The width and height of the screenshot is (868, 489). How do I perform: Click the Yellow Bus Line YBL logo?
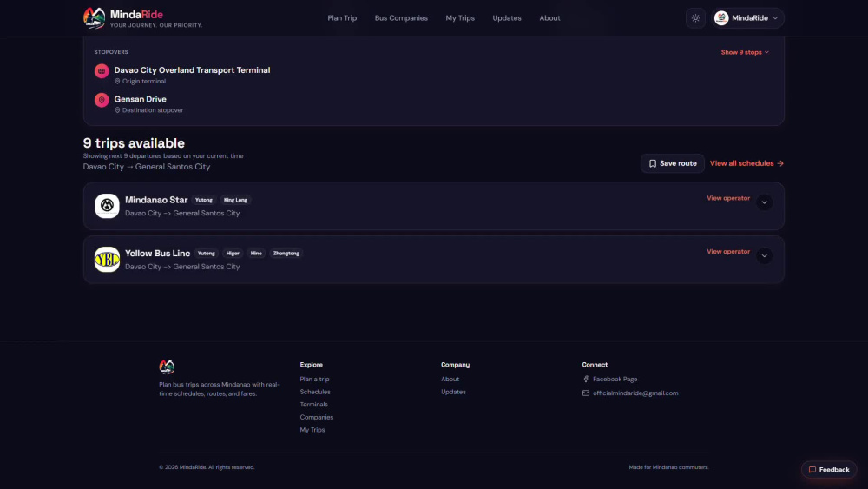pyautogui.click(x=107, y=259)
